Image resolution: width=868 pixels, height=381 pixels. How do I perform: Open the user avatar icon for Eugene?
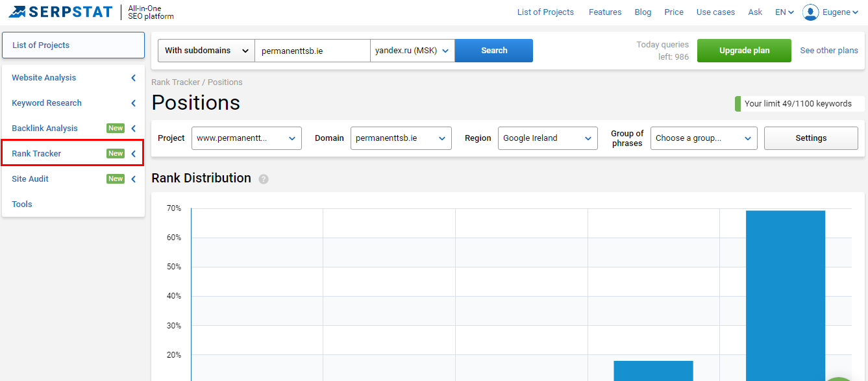pyautogui.click(x=810, y=12)
